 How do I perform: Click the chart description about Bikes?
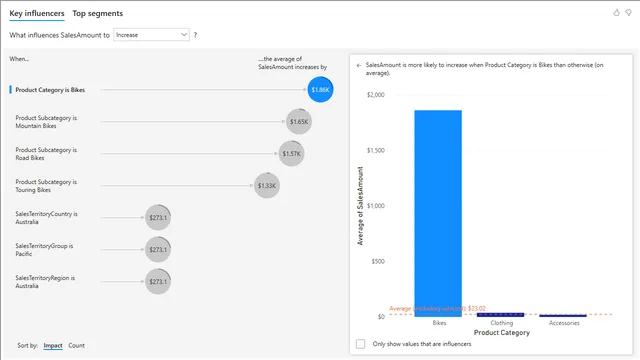click(484, 69)
